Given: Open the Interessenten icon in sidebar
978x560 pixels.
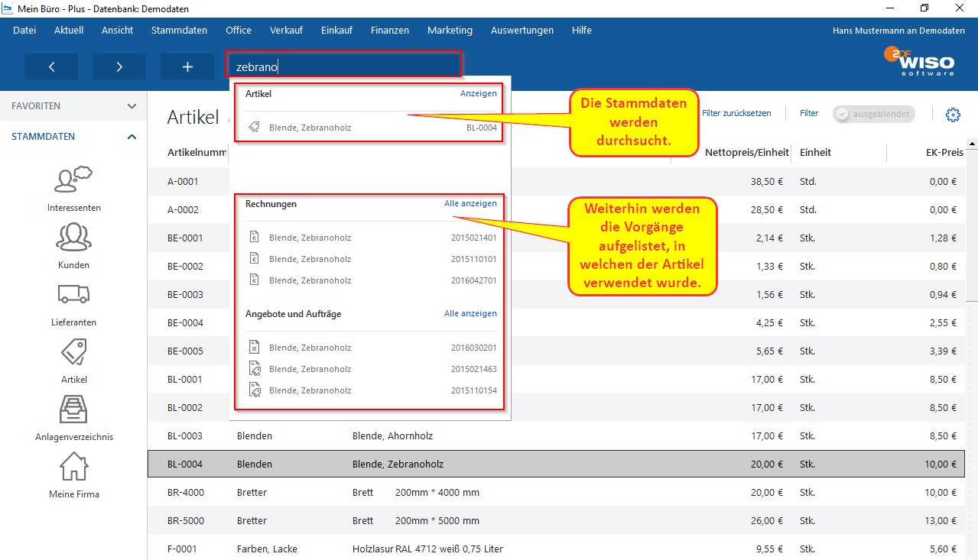Looking at the screenshot, I should pyautogui.click(x=73, y=180).
